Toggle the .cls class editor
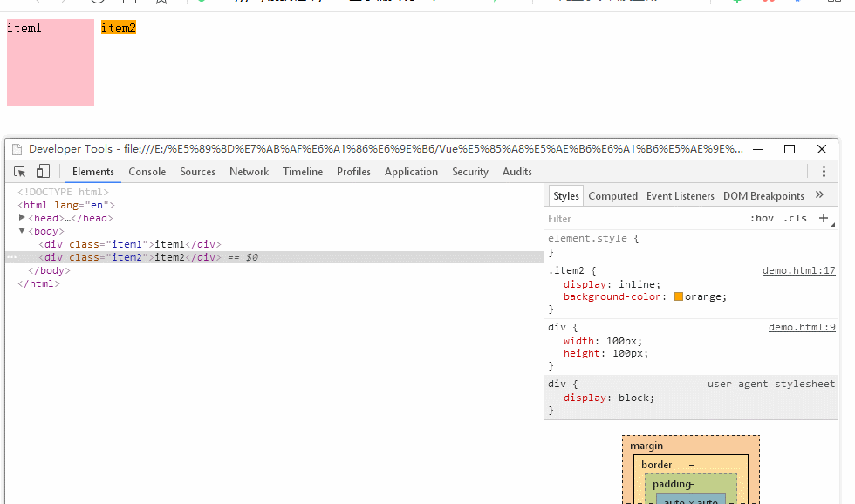Image resolution: width=855 pixels, height=504 pixels. point(795,219)
